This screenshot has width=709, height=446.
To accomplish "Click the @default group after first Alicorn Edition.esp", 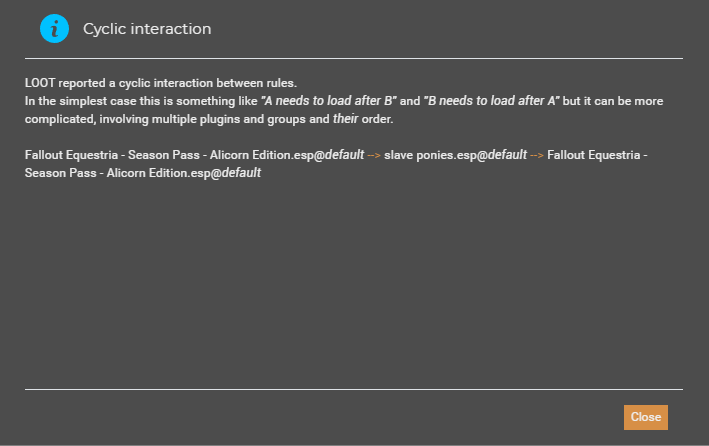I will click(339, 155).
